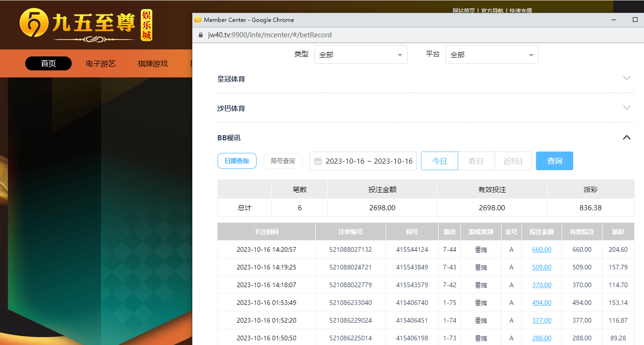Collapse the BB视讯 section

click(x=627, y=138)
